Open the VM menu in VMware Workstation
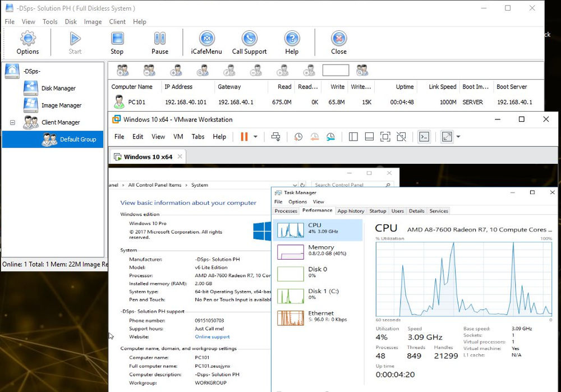561x392 pixels. (178, 137)
